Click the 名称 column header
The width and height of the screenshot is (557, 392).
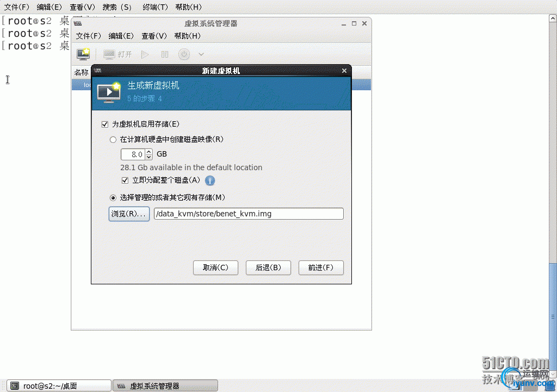pyautogui.click(x=82, y=72)
